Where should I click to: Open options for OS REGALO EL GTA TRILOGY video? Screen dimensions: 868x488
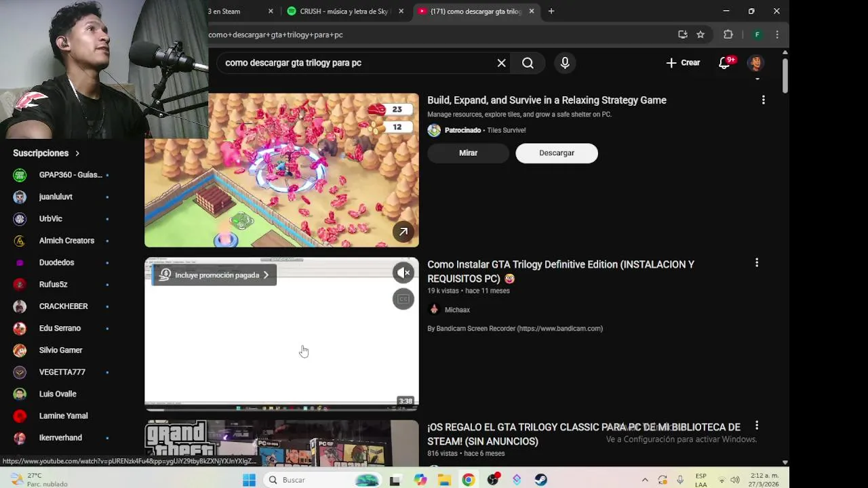point(757,426)
